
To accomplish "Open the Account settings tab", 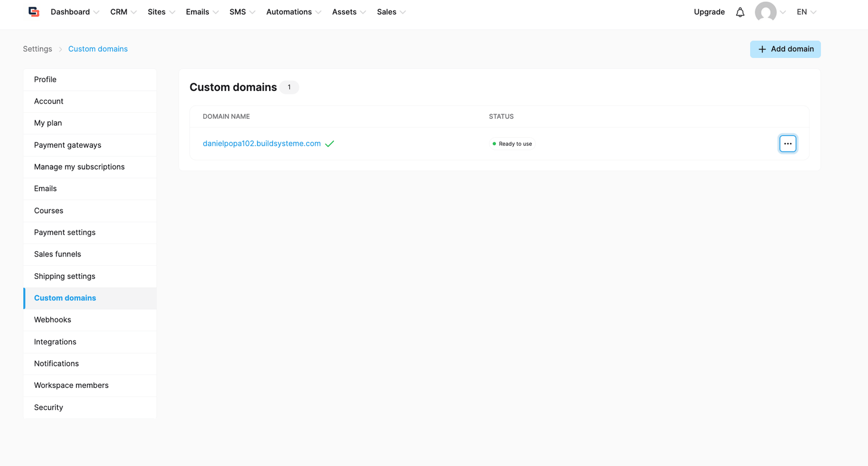I will (x=90, y=101).
